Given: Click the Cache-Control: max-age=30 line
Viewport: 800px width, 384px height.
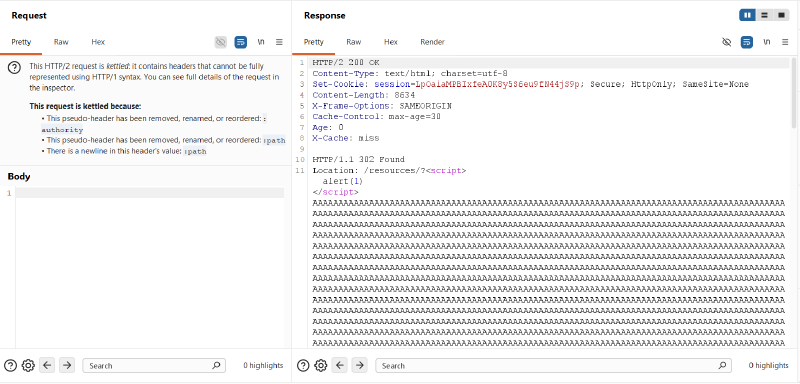Looking at the screenshot, I should coord(377,117).
